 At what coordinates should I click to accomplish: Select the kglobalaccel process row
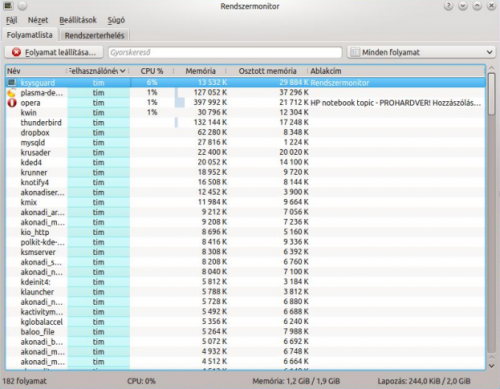(245, 322)
